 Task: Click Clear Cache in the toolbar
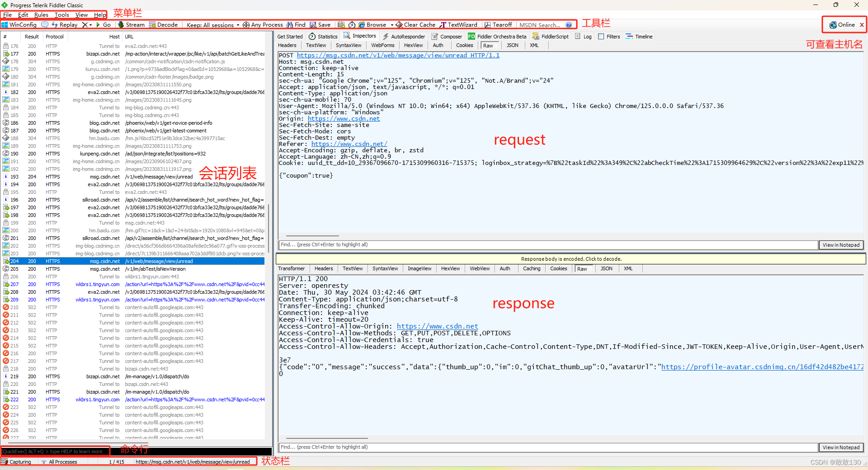click(416, 25)
